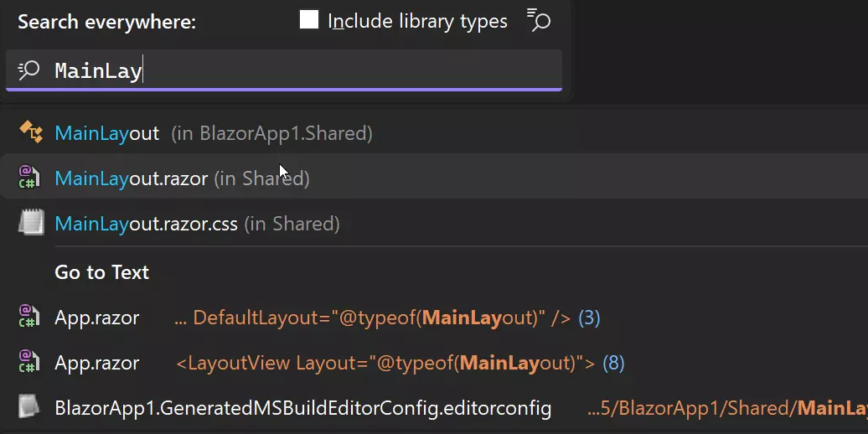Click the magnifier icon in the search box
Viewport: 868px width, 434px height.
29,70
